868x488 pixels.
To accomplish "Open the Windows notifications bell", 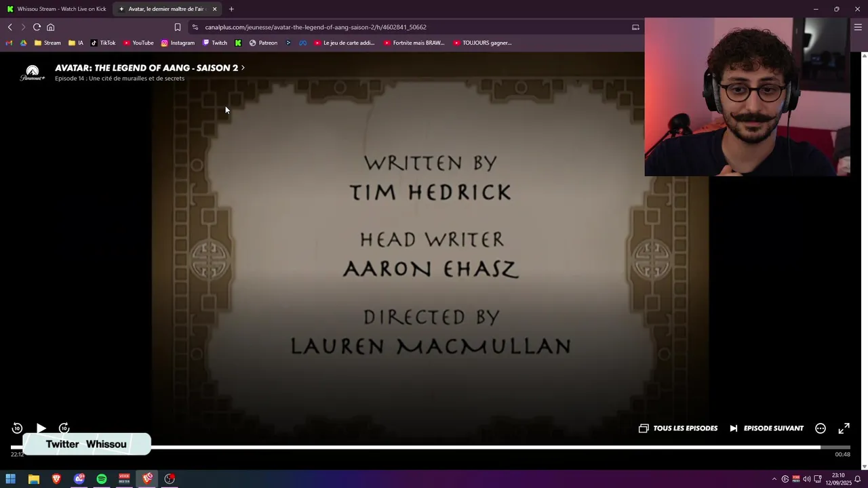I will [x=858, y=479].
